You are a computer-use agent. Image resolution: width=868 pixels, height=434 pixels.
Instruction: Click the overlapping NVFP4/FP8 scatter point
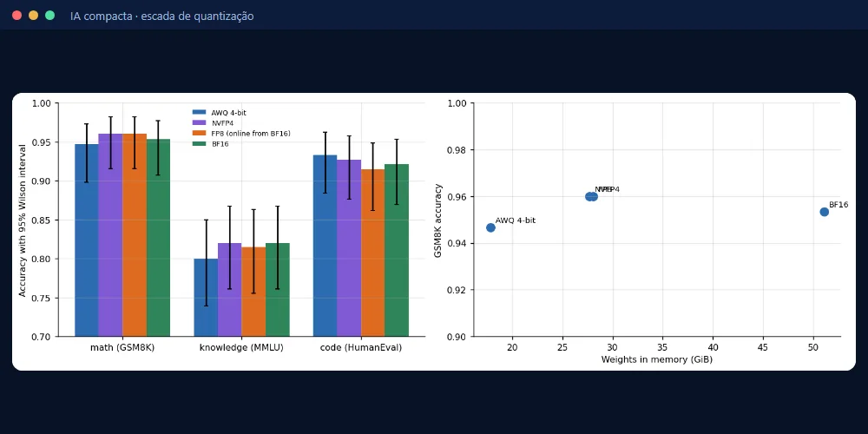[592, 196]
